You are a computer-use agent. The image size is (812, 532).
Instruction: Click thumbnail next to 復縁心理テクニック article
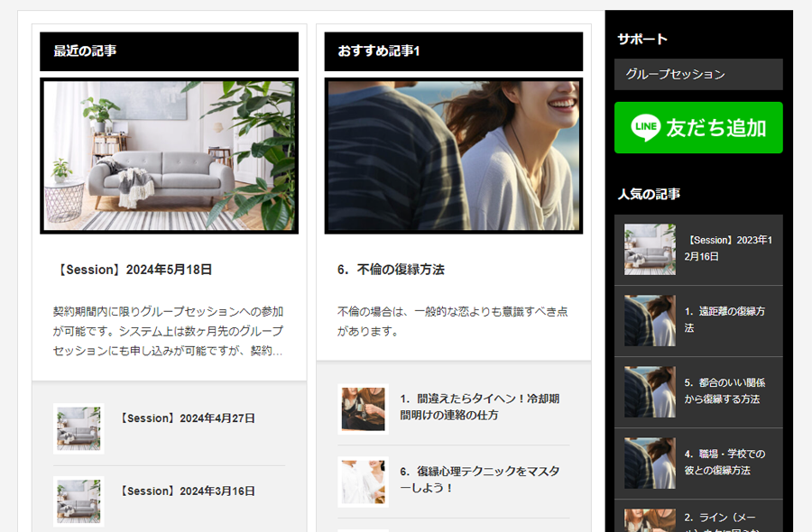pyautogui.click(x=363, y=482)
